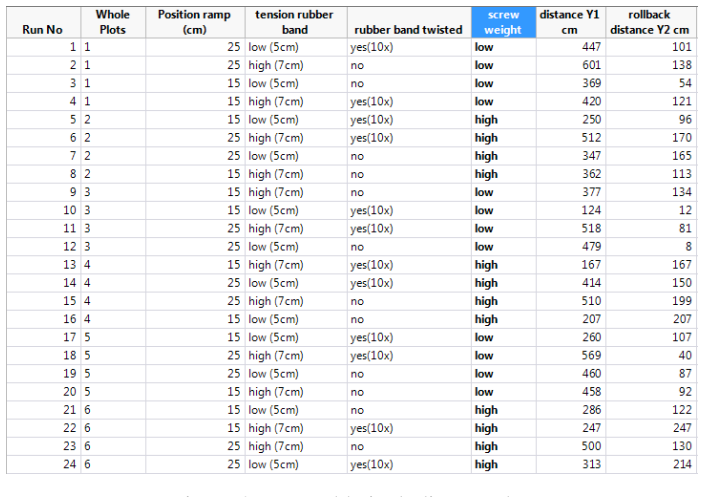Screen dimensions: 704x497
Task: Click rubber band twisted cell in row 1
Action: [x=409, y=47]
